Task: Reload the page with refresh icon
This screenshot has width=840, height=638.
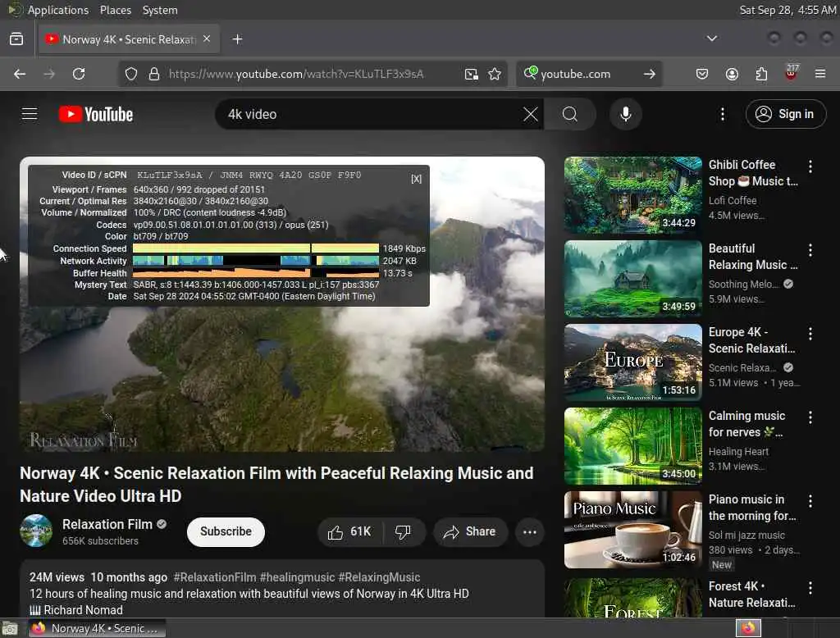Action: 79,74
